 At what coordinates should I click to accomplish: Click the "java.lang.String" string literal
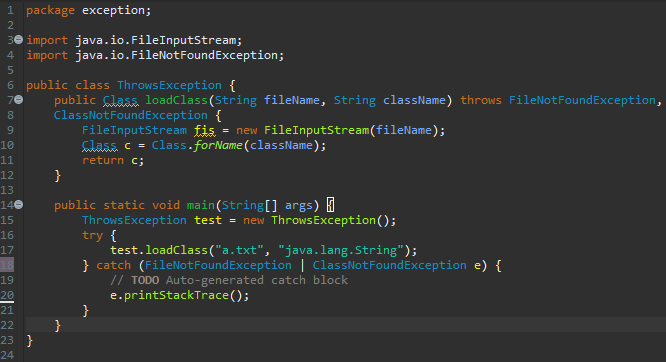point(341,250)
